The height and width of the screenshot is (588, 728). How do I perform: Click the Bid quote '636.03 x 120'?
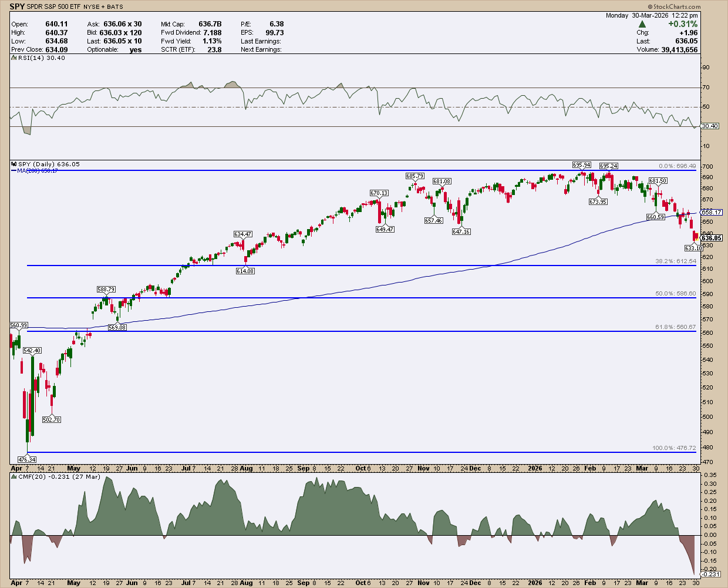[x=120, y=33]
